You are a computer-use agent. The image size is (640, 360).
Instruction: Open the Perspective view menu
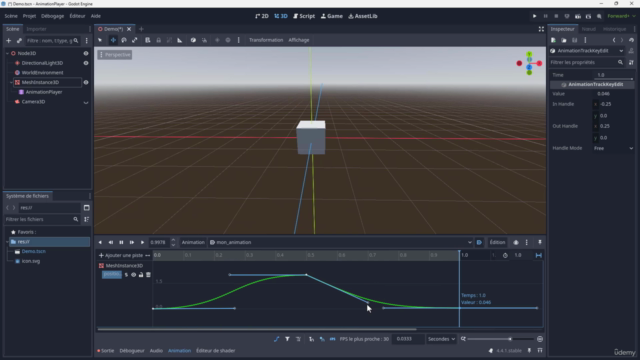[x=115, y=55]
